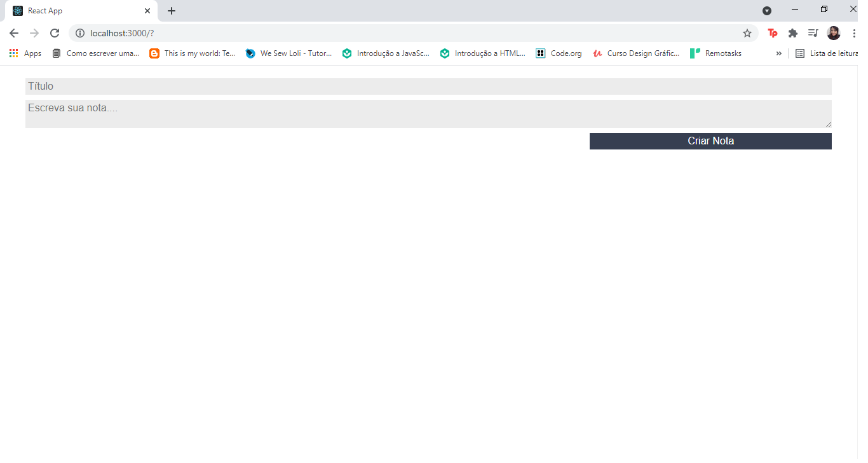The image size is (868, 463).
Task: Click the Criar Nota button
Action: pyautogui.click(x=710, y=141)
